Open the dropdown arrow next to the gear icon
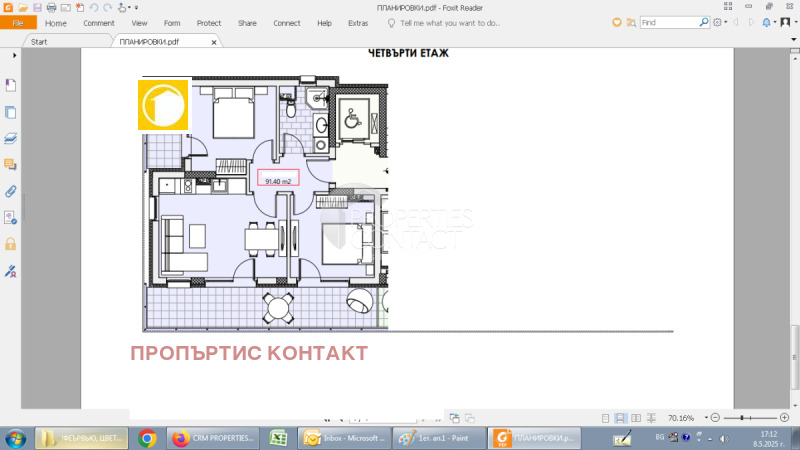 coord(726,22)
